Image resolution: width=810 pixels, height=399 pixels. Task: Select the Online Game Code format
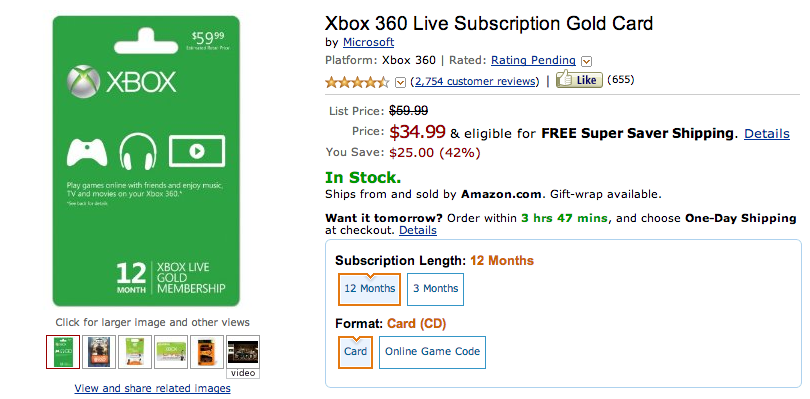tap(432, 352)
